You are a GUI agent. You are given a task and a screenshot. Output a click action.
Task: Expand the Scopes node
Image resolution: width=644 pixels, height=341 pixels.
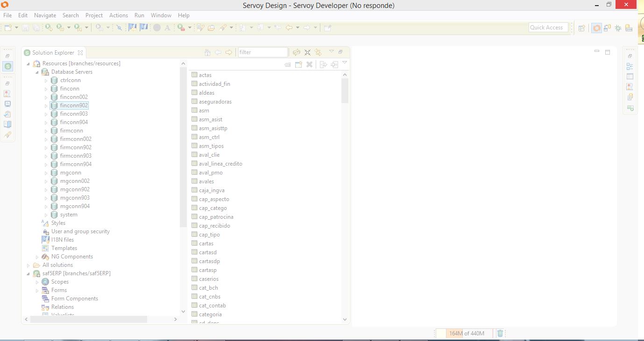pyautogui.click(x=37, y=282)
